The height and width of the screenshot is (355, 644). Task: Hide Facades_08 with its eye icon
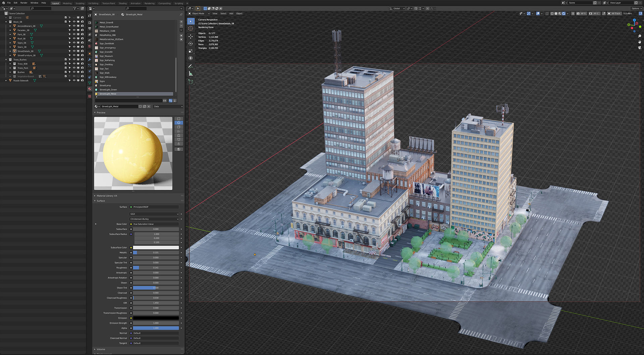[74, 30]
